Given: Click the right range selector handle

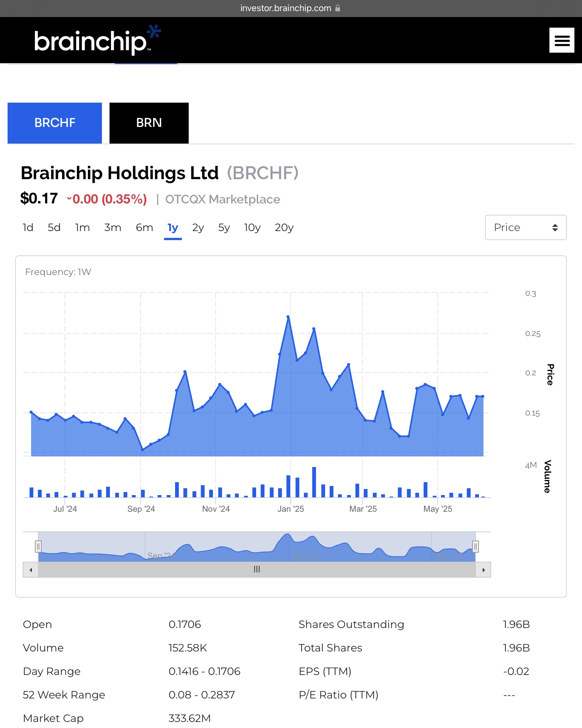Looking at the screenshot, I should pyautogui.click(x=476, y=547).
